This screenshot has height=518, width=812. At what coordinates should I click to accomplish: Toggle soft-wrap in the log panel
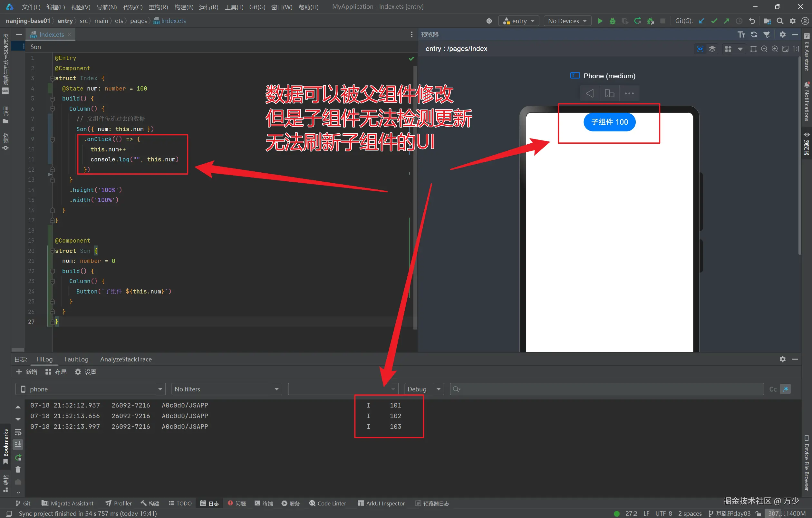point(18,432)
